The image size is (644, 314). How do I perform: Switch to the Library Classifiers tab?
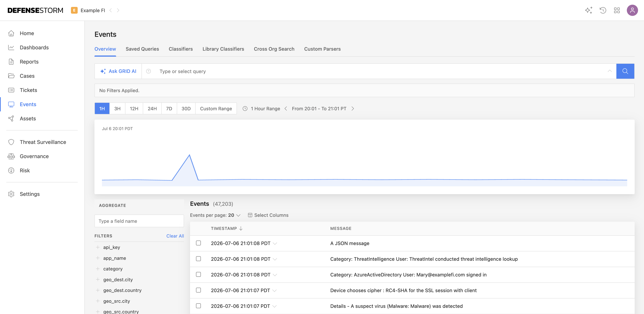[x=223, y=49]
